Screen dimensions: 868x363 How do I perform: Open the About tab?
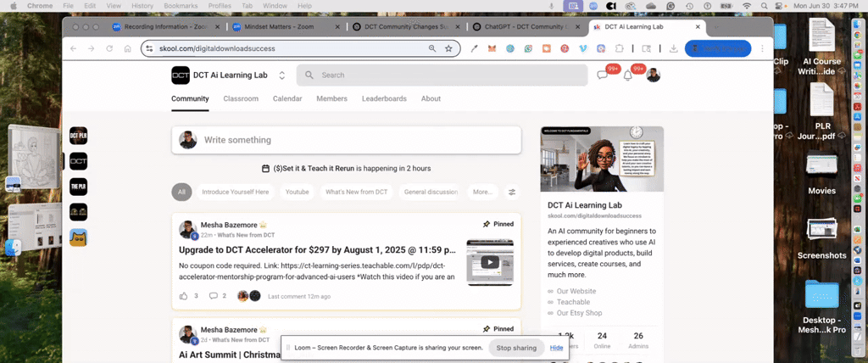click(431, 98)
